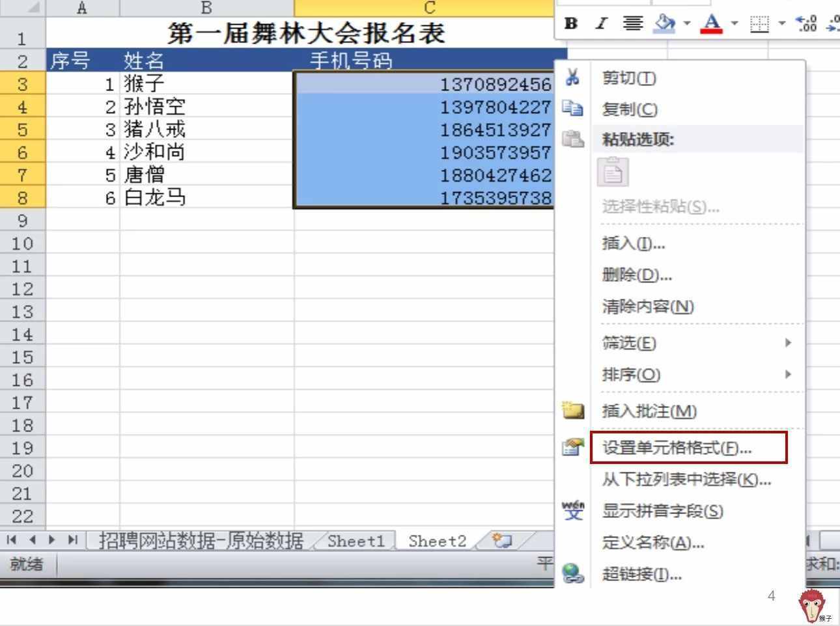Apply fill color with the paint bucket
Viewport: 840px width, 626px height.
pyautogui.click(x=665, y=23)
